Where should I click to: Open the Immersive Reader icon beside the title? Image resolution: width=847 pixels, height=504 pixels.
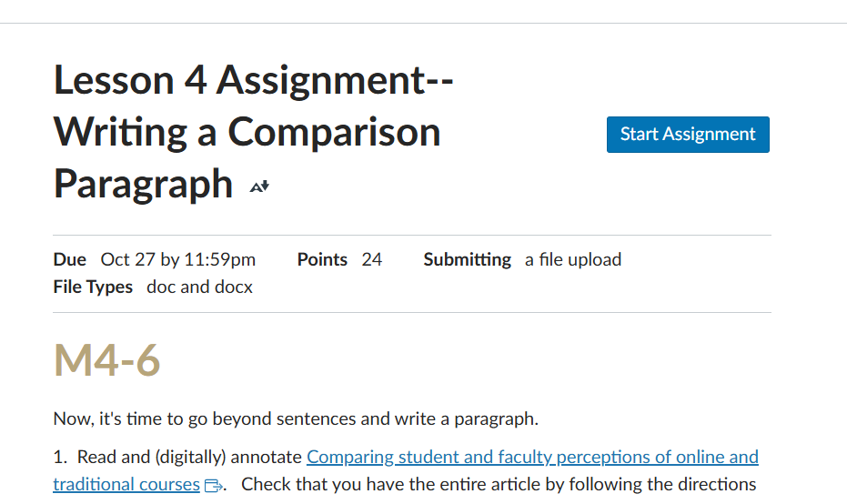coord(260,186)
